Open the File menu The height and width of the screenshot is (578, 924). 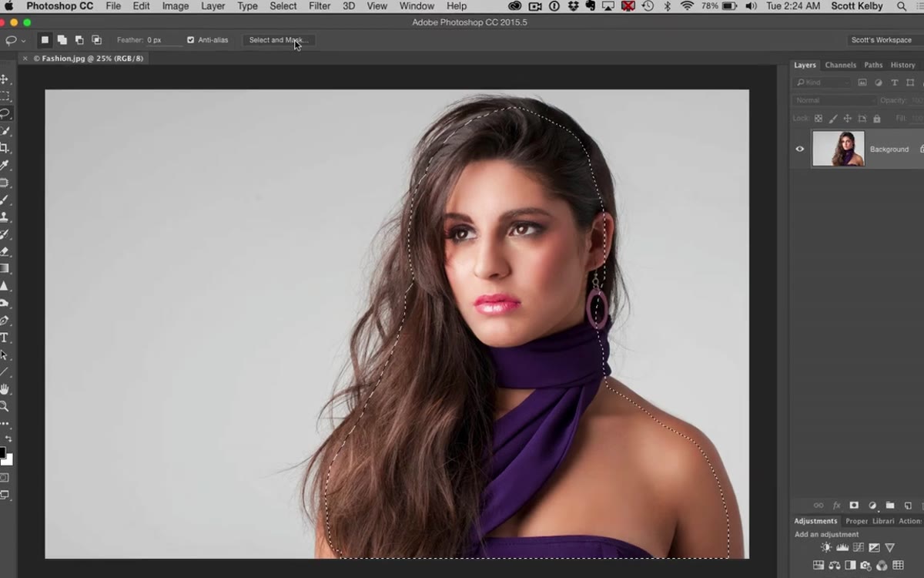point(113,6)
